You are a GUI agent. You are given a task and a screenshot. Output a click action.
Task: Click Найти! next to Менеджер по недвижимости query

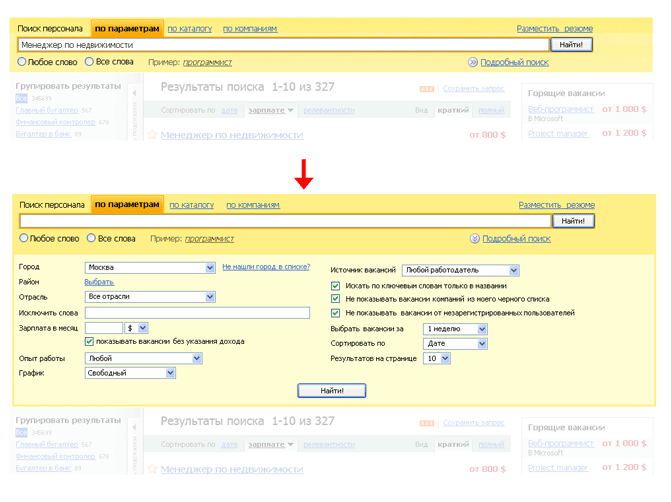pos(571,45)
